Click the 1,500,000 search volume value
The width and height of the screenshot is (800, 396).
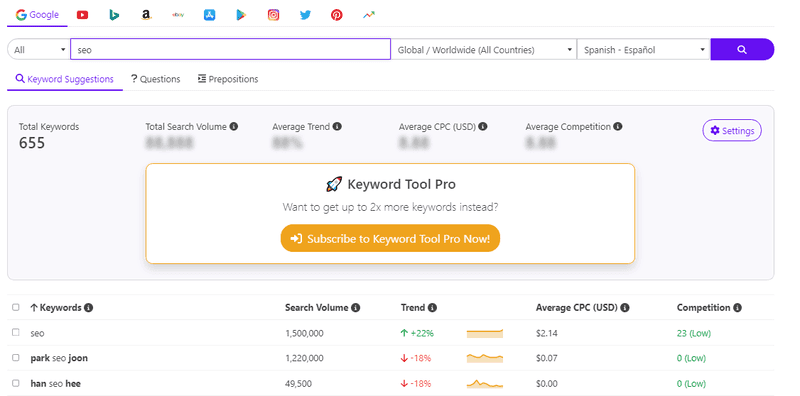point(304,333)
